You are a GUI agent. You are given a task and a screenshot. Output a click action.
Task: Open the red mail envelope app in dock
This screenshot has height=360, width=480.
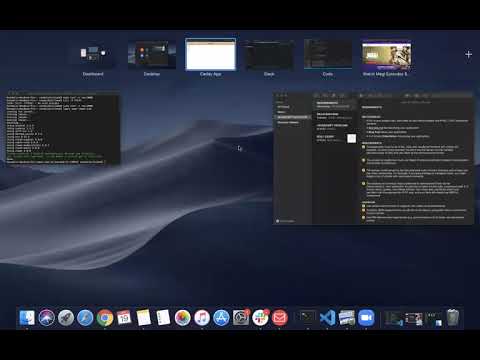280,318
